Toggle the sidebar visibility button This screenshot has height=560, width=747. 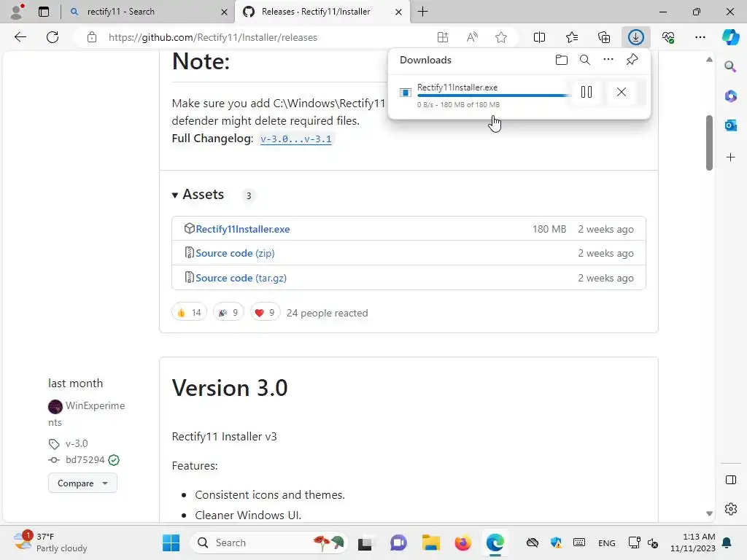(730, 480)
